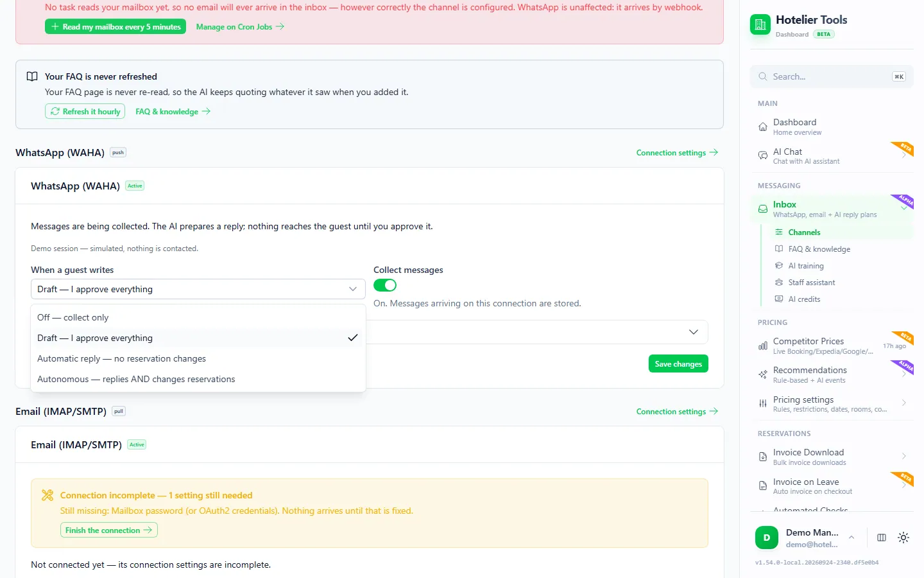This screenshot has height=578, width=924.
Task: Click the tools icon in Connection incomplete warning
Action: [47, 495]
